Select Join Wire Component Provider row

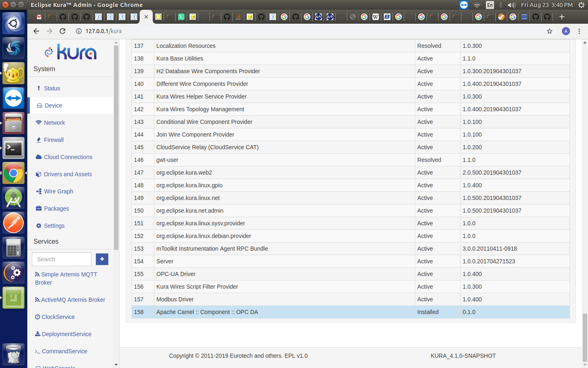pos(351,135)
